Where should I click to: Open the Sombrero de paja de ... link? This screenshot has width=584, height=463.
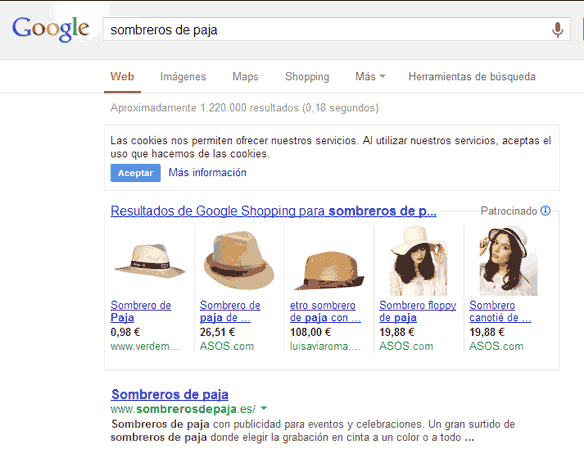(x=230, y=311)
